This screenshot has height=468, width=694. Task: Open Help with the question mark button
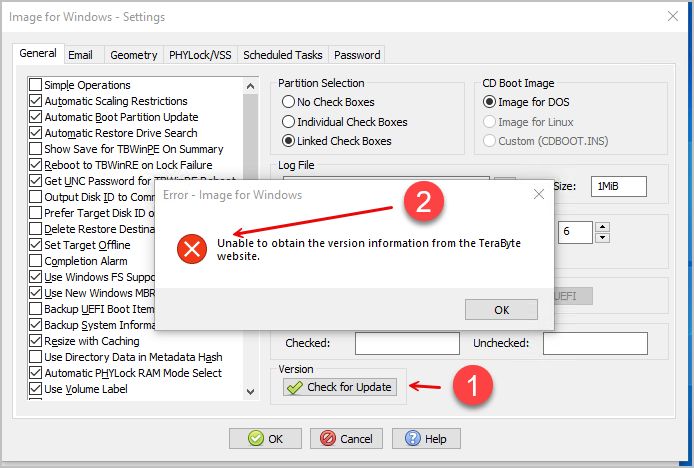pyautogui.click(x=426, y=438)
